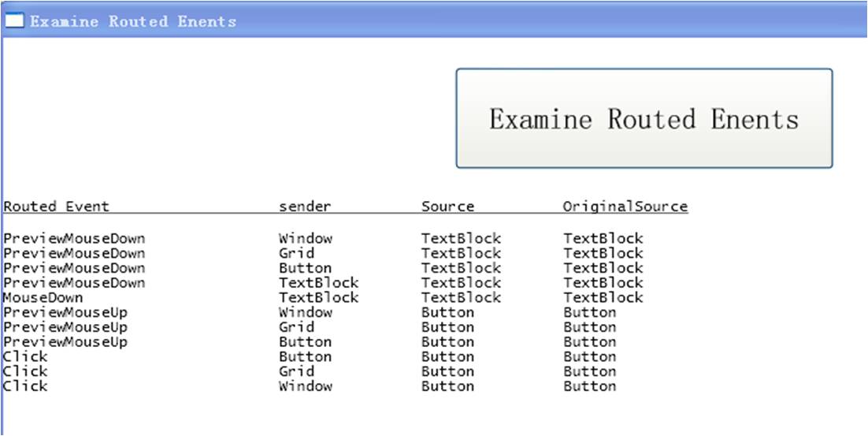This screenshot has width=868, height=436.
Task: Click the window icon in the title bar
Action: coord(15,21)
